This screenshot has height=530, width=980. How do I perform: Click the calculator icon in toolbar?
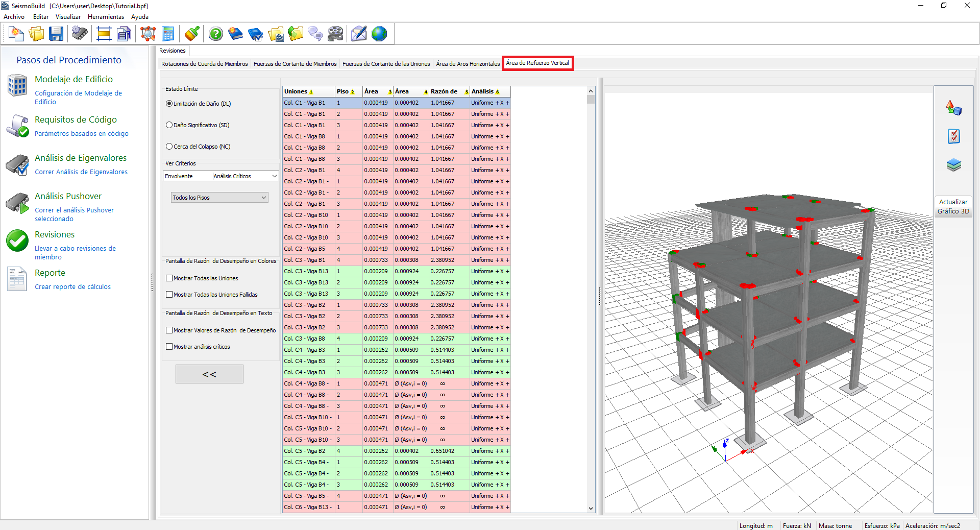(x=168, y=34)
